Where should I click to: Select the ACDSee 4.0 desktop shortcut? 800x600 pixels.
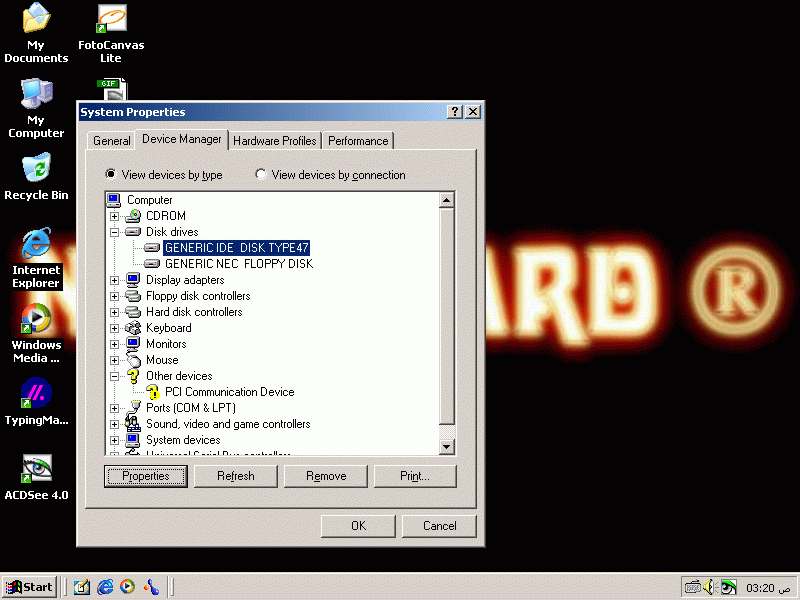pyautogui.click(x=36, y=477)
